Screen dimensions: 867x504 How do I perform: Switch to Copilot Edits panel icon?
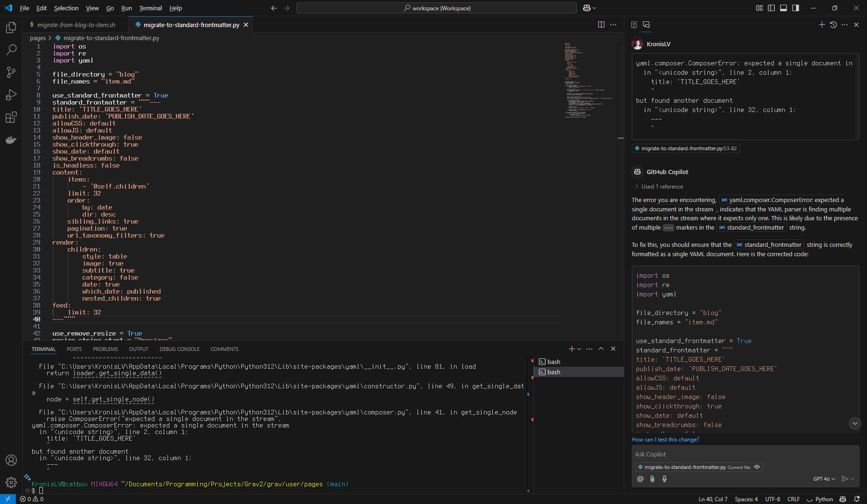pyautogui.click(x=634, y=25)
